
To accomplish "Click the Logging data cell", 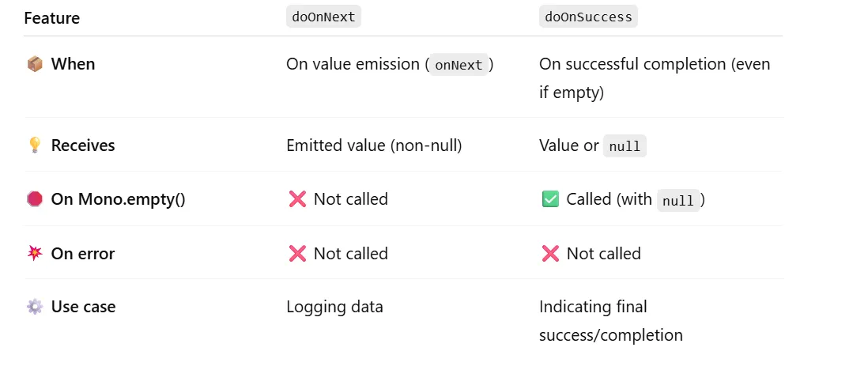I will (x=334, y=307).
